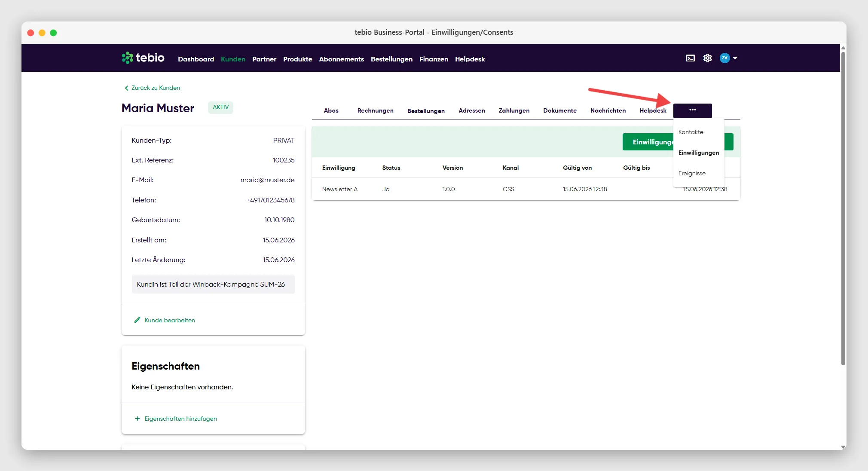Viewport: 868px width, 471px height.
Task: Open Helpdesk in the top navigation bar
Action: coord(470,59)
